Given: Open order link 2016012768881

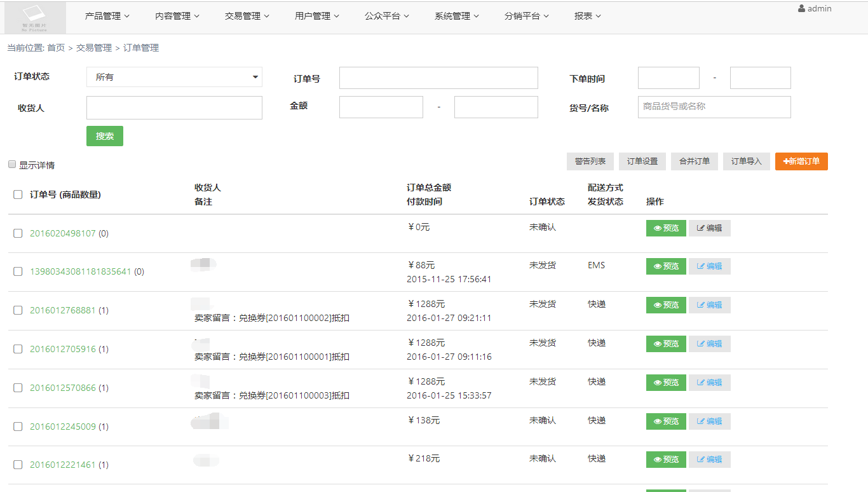Looking at the screenshot, I should point(63,310).
